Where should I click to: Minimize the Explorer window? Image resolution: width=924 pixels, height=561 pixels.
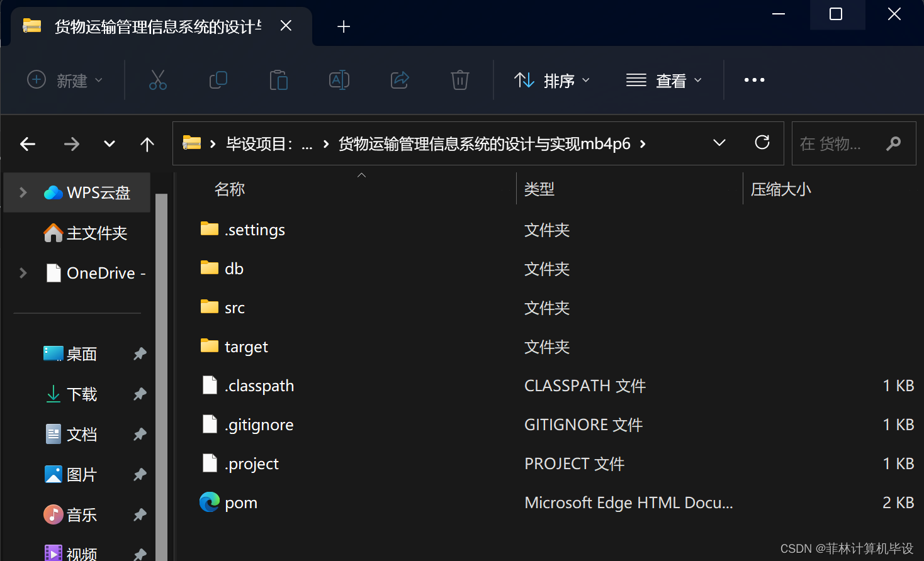click(779, 14)
